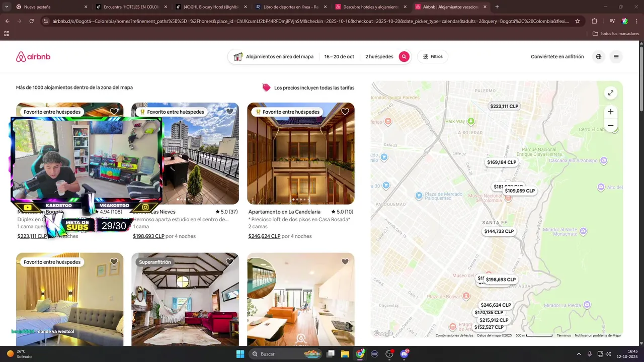Click the taskbar microphone icon
The width and height of the screenshot is (644, 362).
coord(590,354)
